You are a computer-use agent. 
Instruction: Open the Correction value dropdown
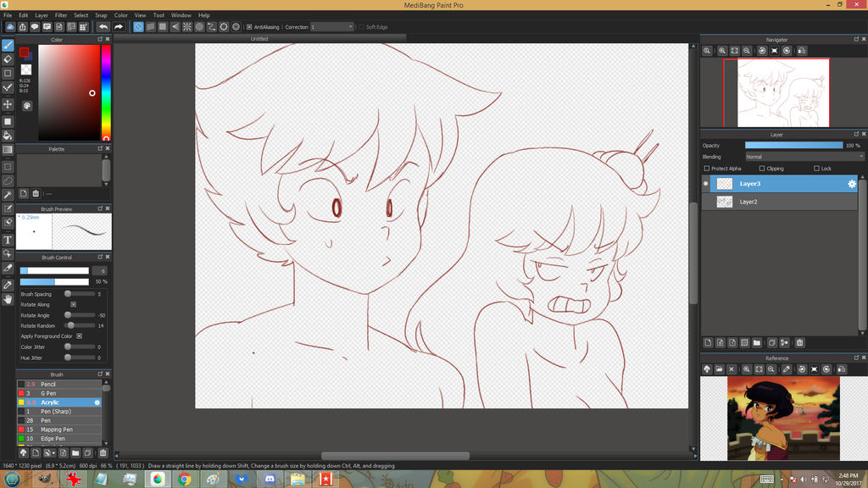[331, 27]
